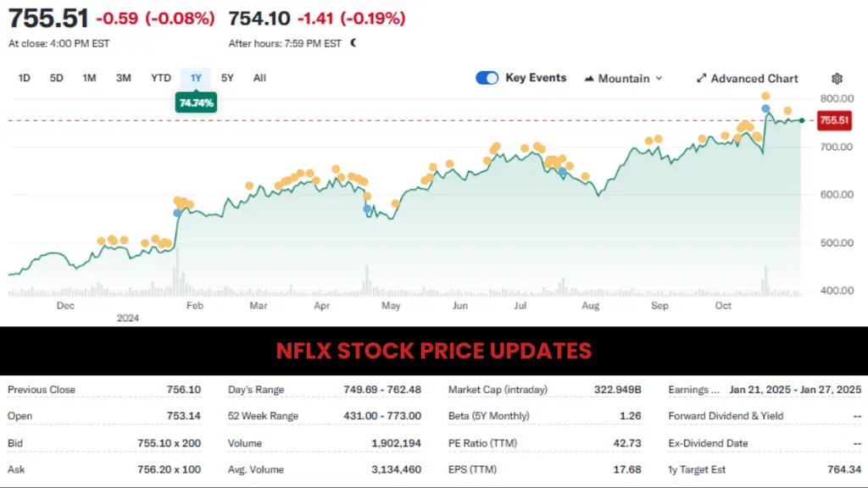The height and width of the screenshot is (488, 868).
Task: Expand the truncated Earnings date field
Action: [x=693, y=390]
